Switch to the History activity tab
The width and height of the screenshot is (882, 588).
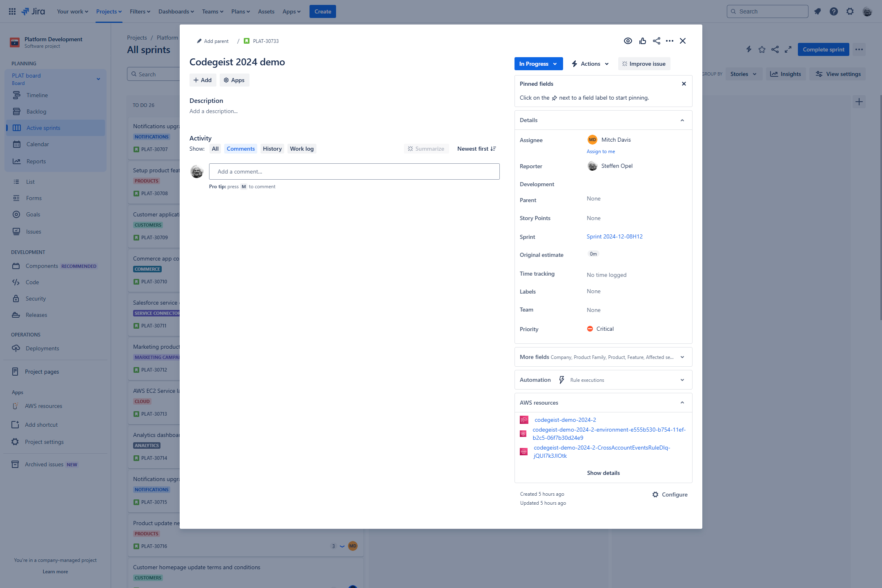(x=272, y=149)
